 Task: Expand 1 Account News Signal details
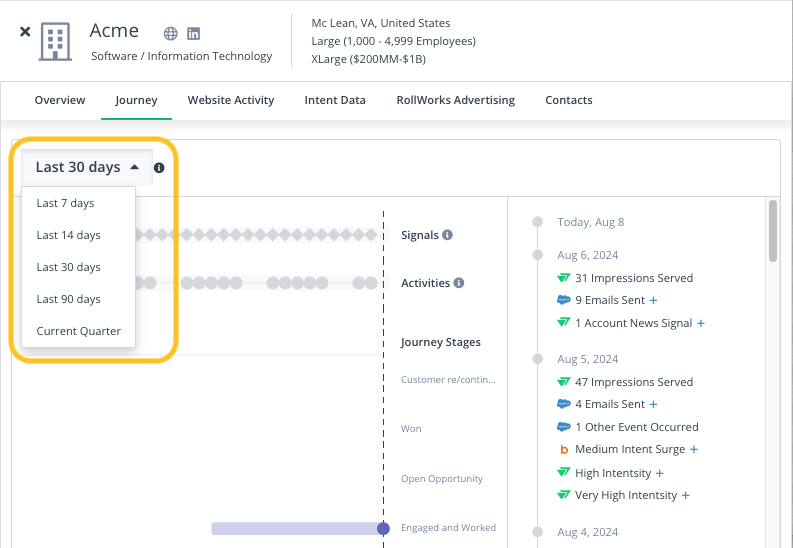pyautogui.click(x=700, y=323)
